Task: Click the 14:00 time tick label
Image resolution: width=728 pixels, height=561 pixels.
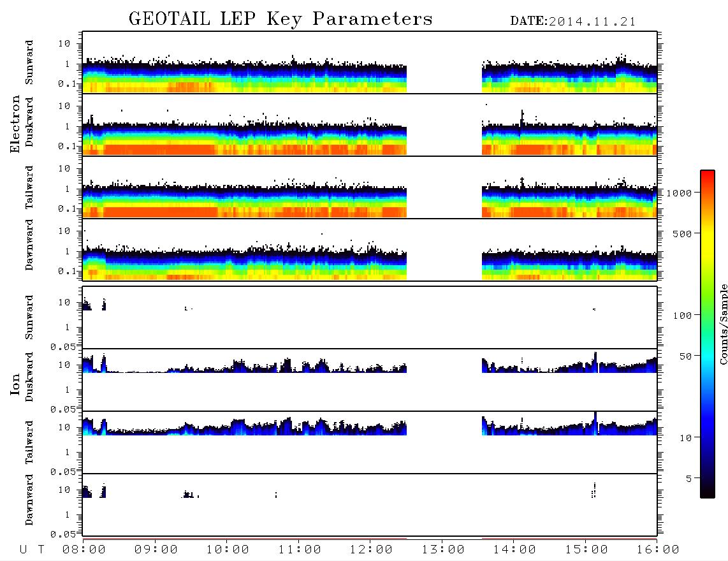Action: click(x=514, y=550)
